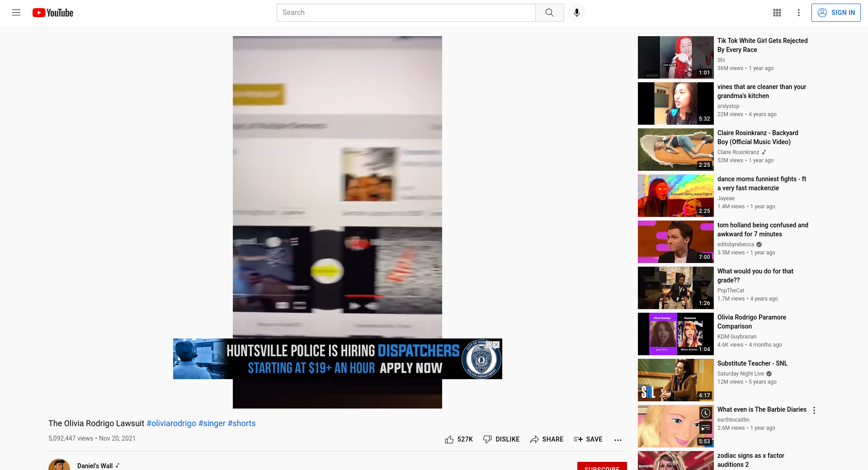Open tom holland video thumbnail
The width and height of the screenshot is (868, 470).
676,242
